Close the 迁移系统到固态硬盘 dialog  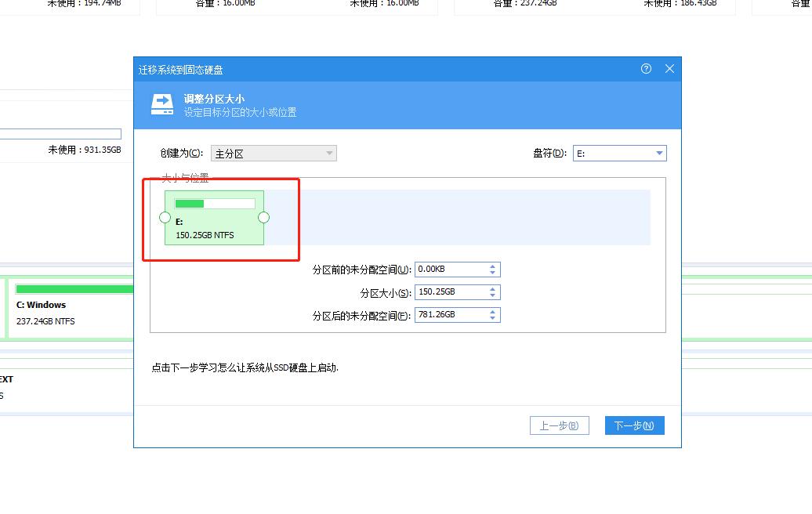pos(669,69)
